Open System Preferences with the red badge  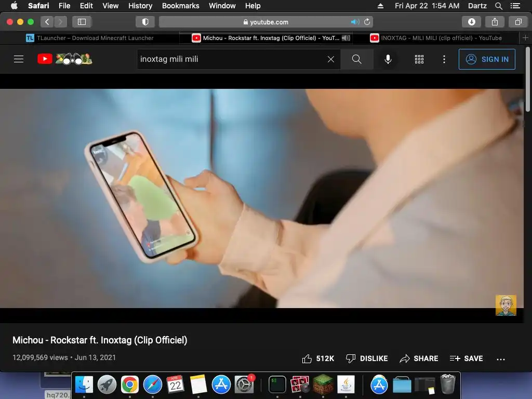pyautogui.click(x=244, y=384)
